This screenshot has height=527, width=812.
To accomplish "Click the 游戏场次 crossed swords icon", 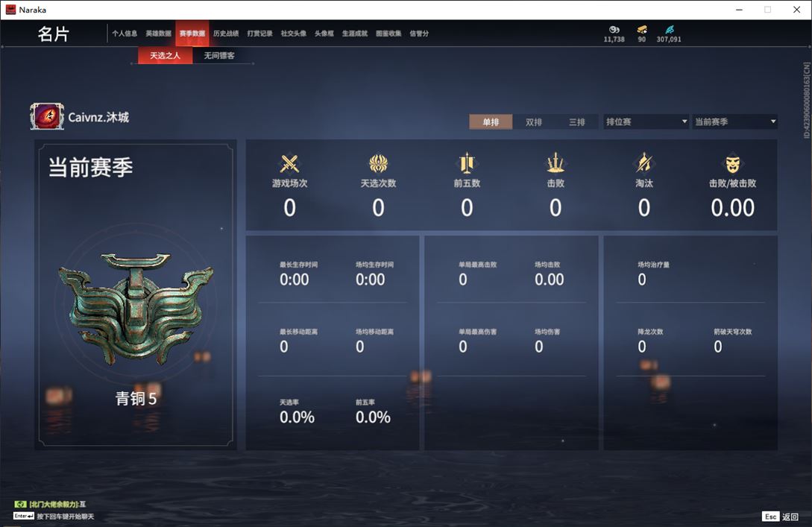I will point(289,163).
